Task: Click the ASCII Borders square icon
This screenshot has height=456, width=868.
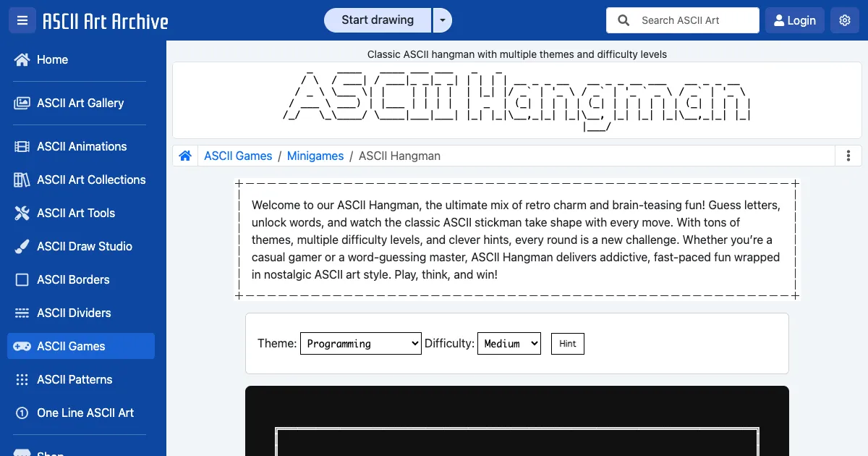Action: (22, 279)
